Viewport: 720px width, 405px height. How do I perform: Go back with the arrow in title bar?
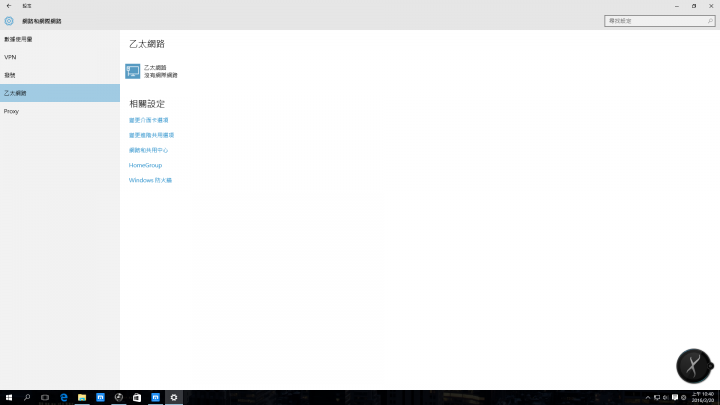[9, 6]
